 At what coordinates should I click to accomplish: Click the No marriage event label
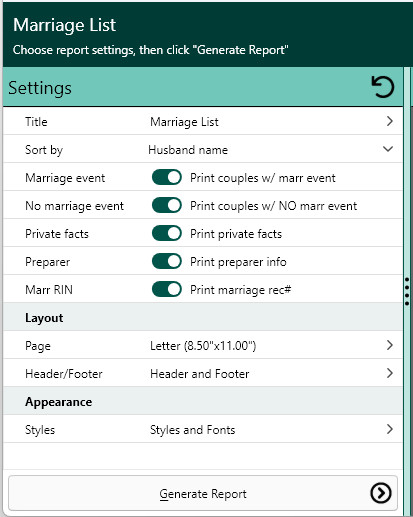(75, 206)
